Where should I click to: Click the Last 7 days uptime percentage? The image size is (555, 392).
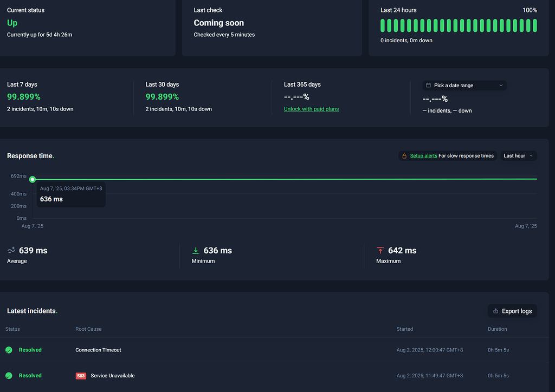point(24,97)
